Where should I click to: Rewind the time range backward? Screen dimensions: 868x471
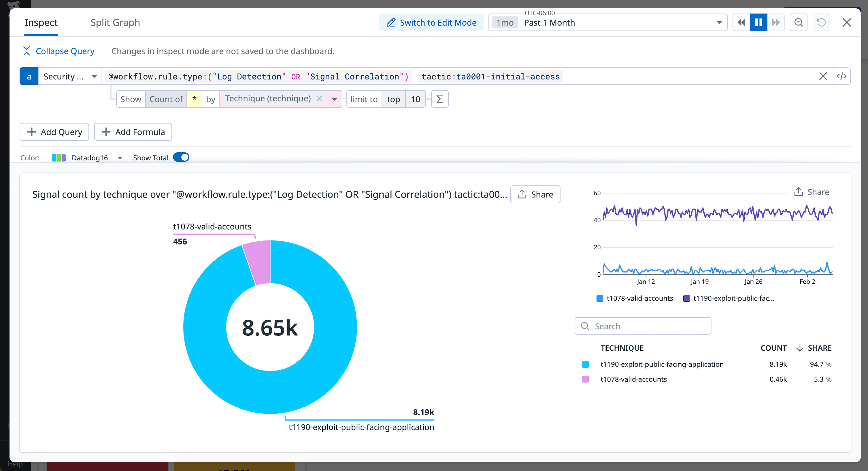tap(741, 22)
